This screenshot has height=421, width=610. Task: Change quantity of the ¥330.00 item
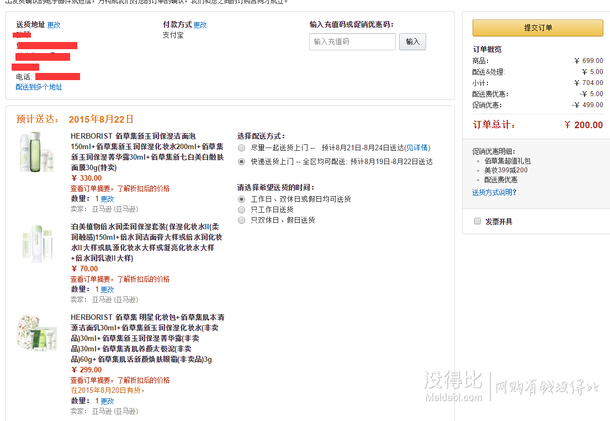click(x=107, y=199)
